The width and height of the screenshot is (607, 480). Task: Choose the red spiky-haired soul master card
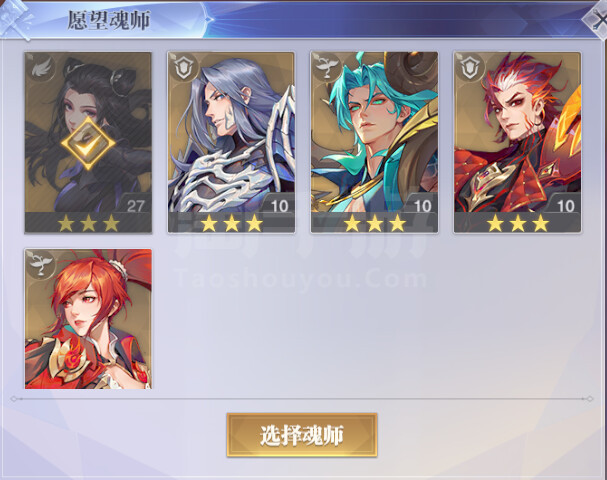coord(518,142)
